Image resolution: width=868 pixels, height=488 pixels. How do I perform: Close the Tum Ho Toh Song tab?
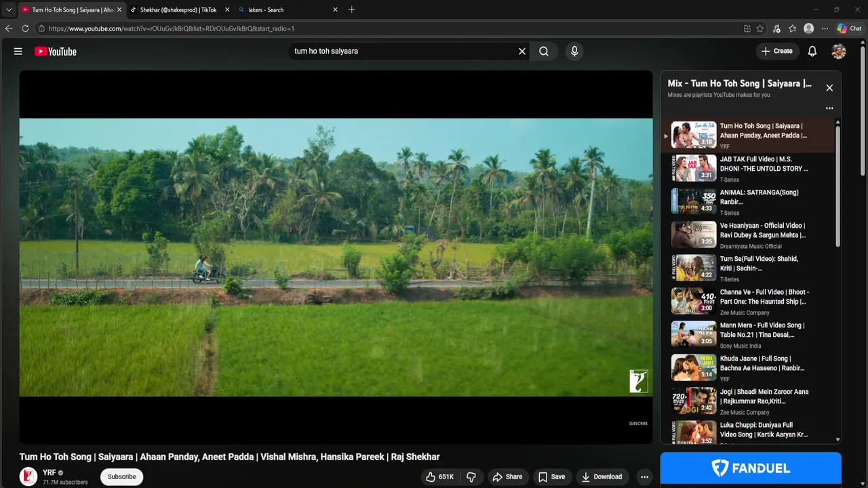point(119,10)
